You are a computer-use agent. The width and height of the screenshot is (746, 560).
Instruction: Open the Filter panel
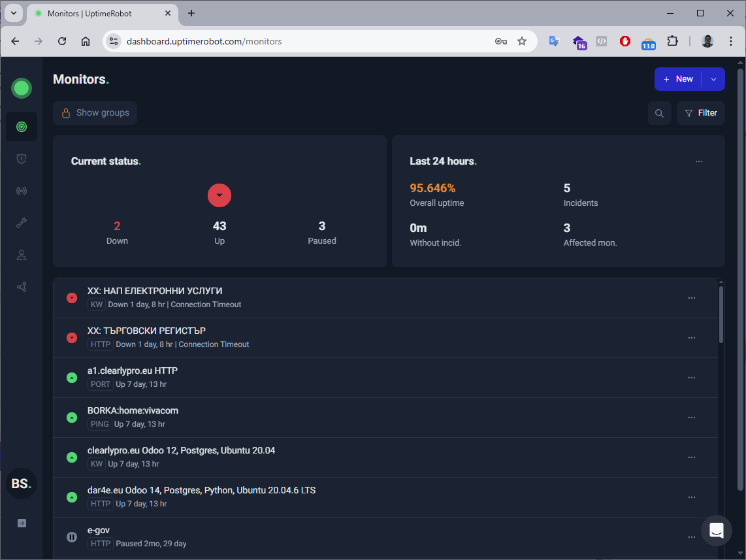[x=700, y=112]
